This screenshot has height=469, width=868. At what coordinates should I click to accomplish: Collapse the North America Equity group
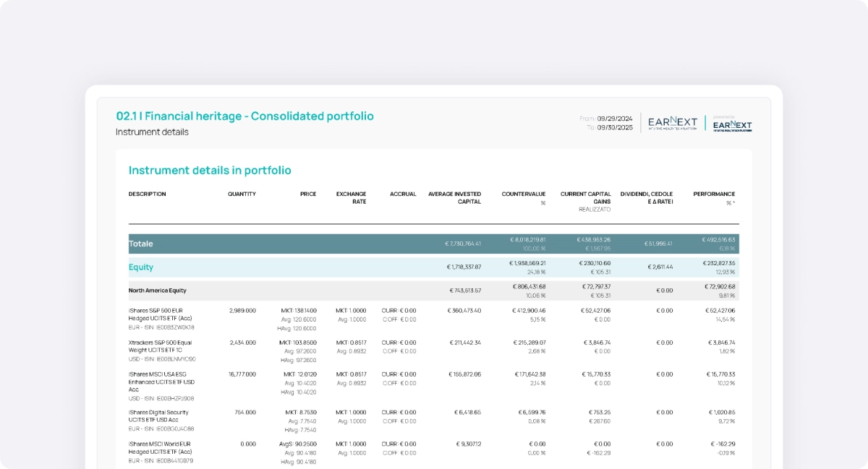pos(158,291)
